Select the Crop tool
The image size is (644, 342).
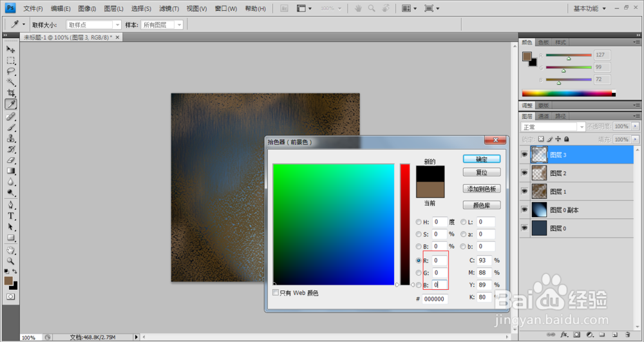click(11, 93)
